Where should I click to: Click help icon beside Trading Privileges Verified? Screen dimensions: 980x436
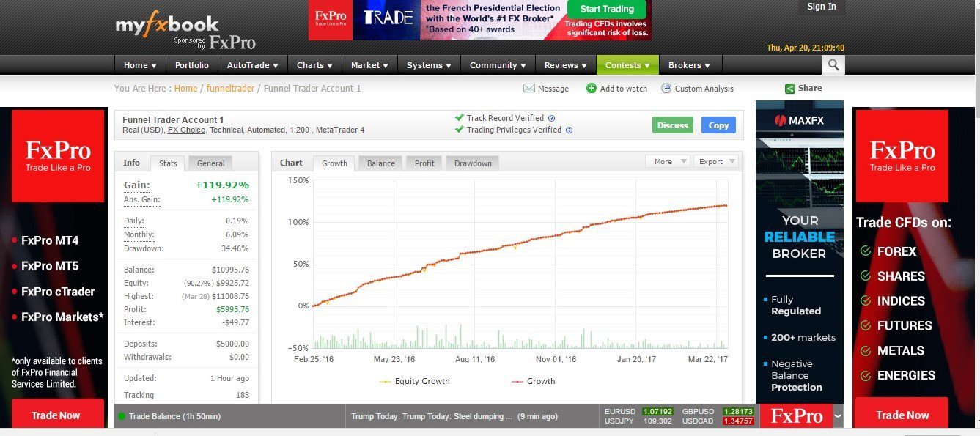569,130
